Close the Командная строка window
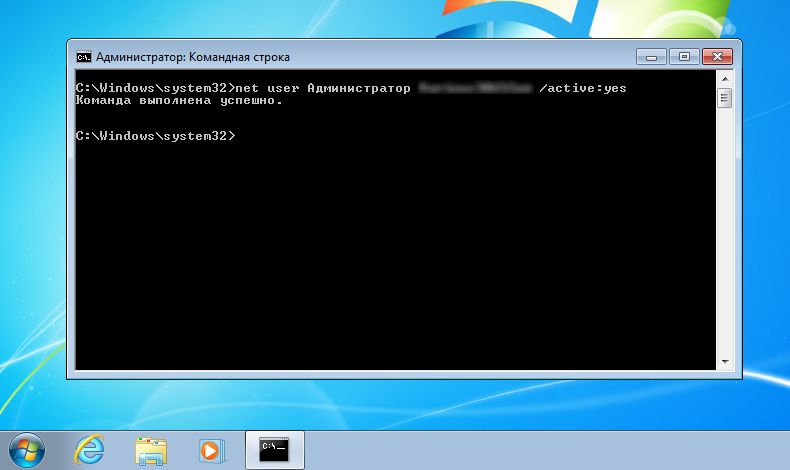The height and width of the screenshot is (470, 790). click(x=719, y=56)
